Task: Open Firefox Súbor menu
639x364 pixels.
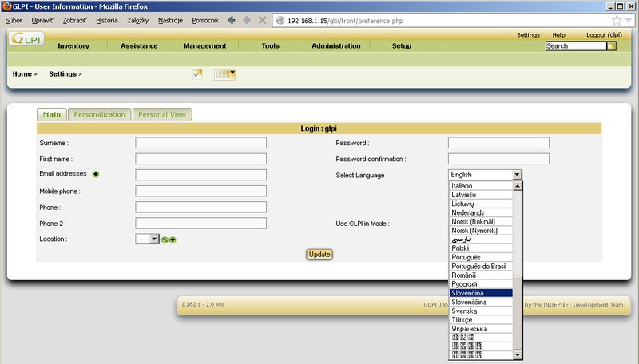Action: pyautogui.click(x=14, y=21)
